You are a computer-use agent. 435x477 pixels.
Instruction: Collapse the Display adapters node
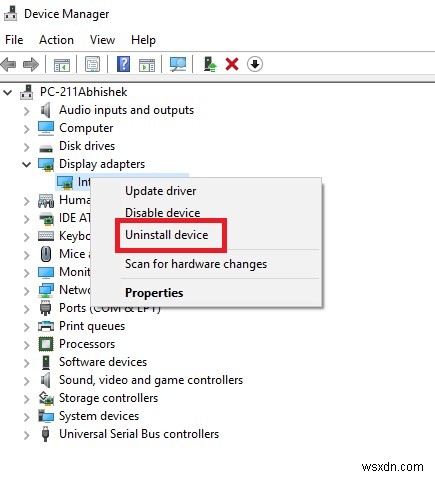click(27, 164)
